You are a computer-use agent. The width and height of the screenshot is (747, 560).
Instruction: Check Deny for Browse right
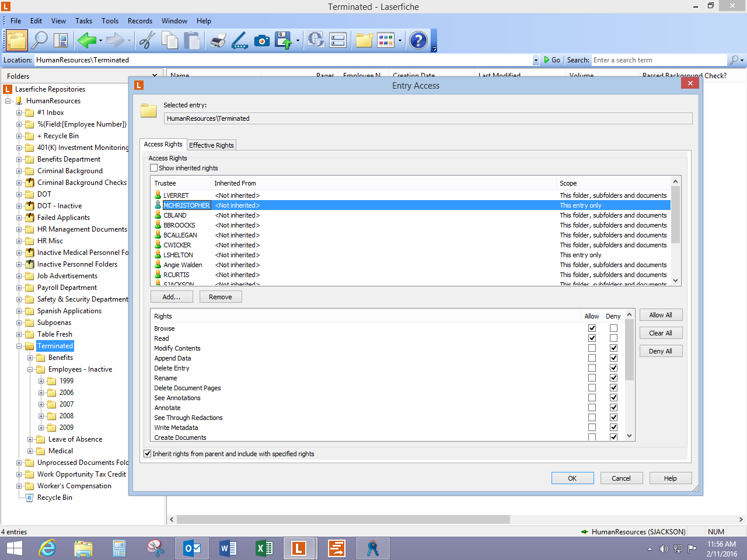point(613,328)
